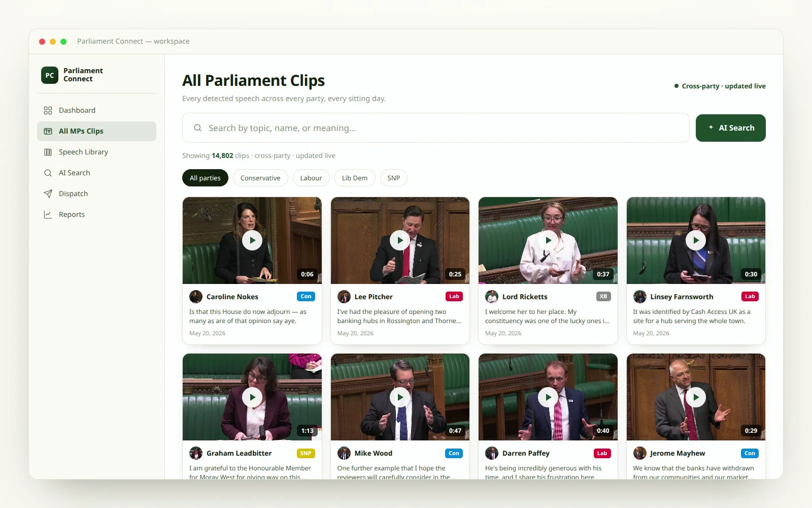The height and width of the screenshot is (508, 812).
Task: Click Con badge on Caroline Nokes card
Action: pos(306,297)
